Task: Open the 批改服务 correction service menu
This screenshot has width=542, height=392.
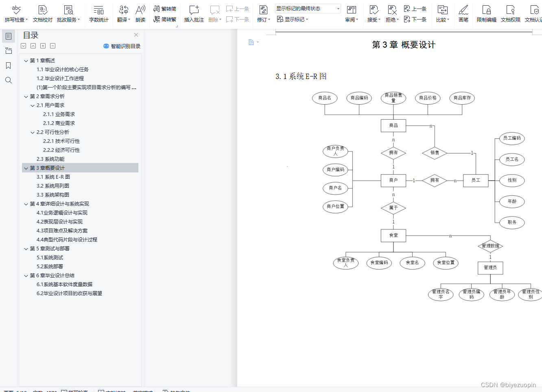Action: [x=68, y=13]
